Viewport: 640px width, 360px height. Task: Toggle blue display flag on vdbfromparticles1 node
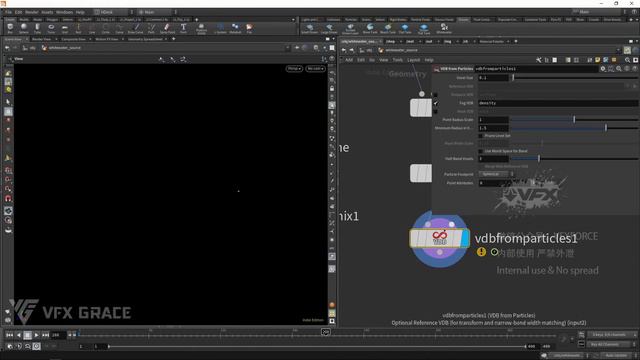[465, 238]
